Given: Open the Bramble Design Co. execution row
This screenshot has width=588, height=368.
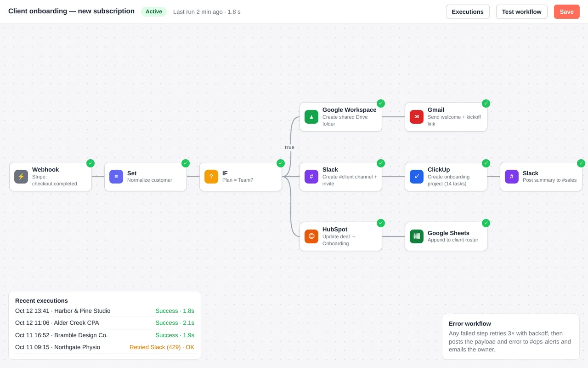Looking at the screenshot, I should [105, 335].
